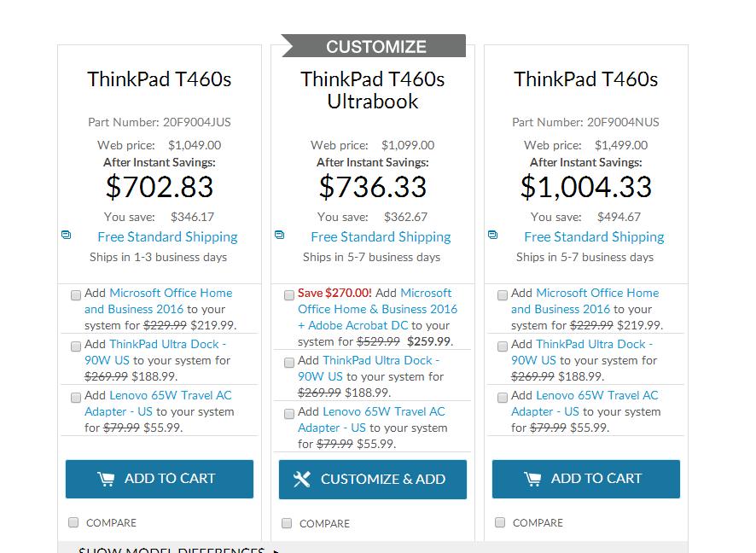Mark the T460s Ultrabook for COMPARE
The image size is (756, 553).
(x=287, y=522)
